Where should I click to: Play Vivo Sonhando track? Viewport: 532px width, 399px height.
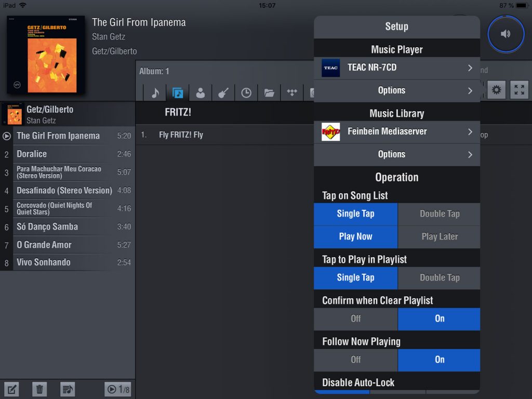(x=68, y=262)
